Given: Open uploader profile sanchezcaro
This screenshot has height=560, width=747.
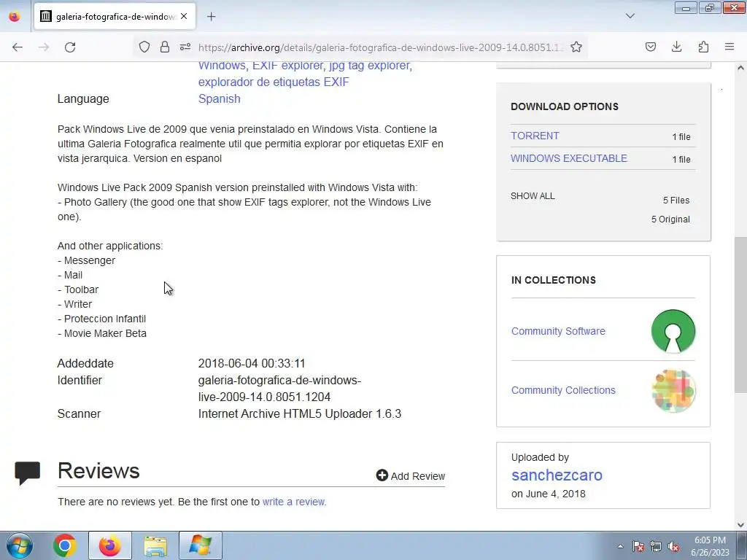Looking at the screenshot, I should pos(557,475).
